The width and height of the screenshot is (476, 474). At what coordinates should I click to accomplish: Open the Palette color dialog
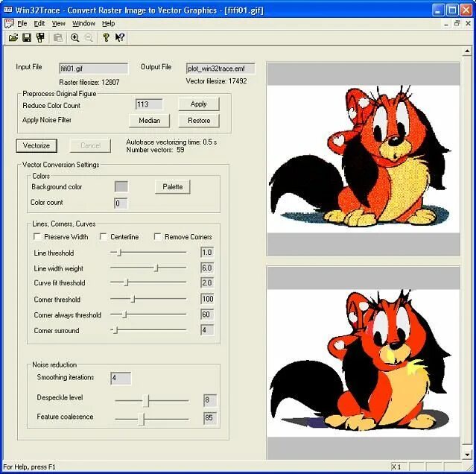point(172,187)
